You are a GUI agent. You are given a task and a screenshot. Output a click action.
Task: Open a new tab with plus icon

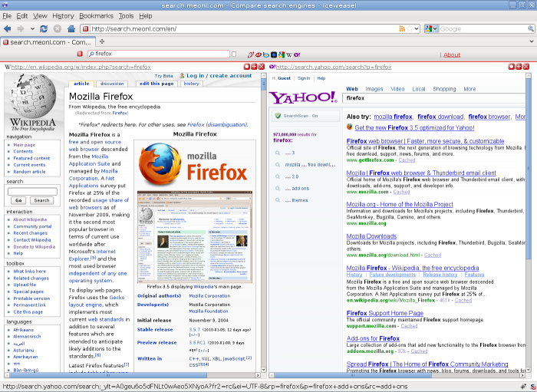coord(102,41)
